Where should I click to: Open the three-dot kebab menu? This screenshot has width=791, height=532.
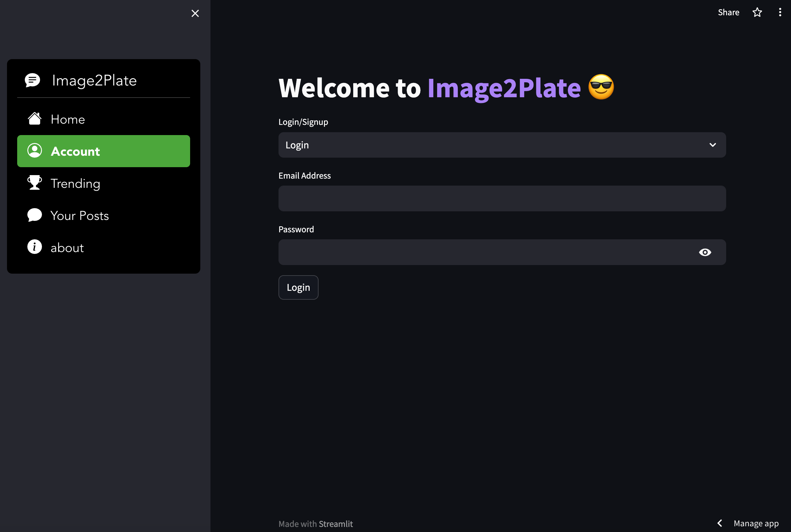(x=780, y=13)
